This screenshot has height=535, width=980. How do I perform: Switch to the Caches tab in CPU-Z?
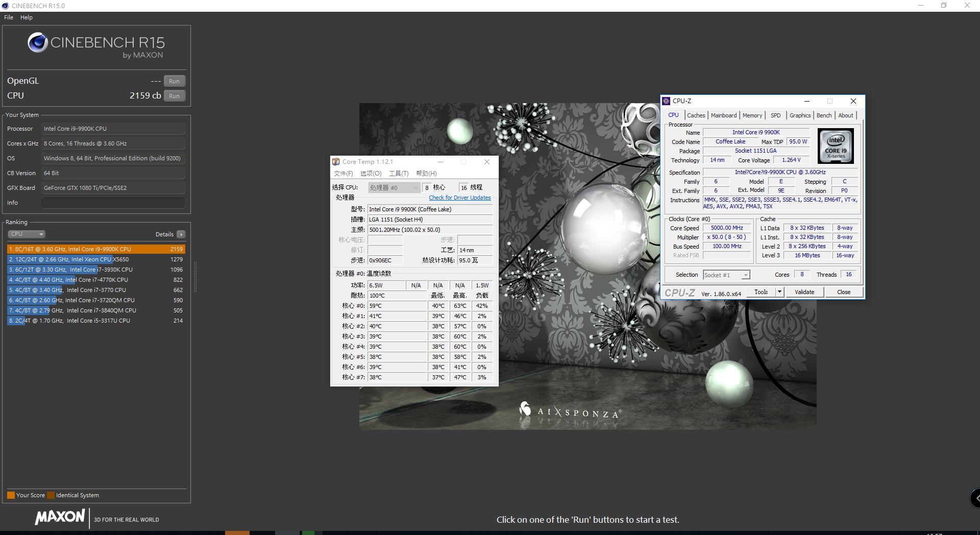(696, 115)
